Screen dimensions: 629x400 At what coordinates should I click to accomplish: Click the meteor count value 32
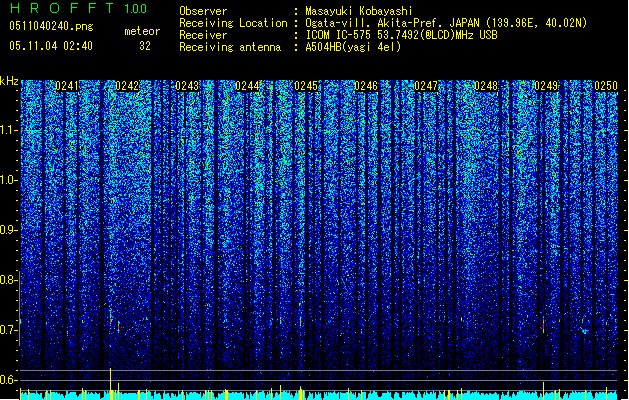pyautogui.click(x=145, y=46)
